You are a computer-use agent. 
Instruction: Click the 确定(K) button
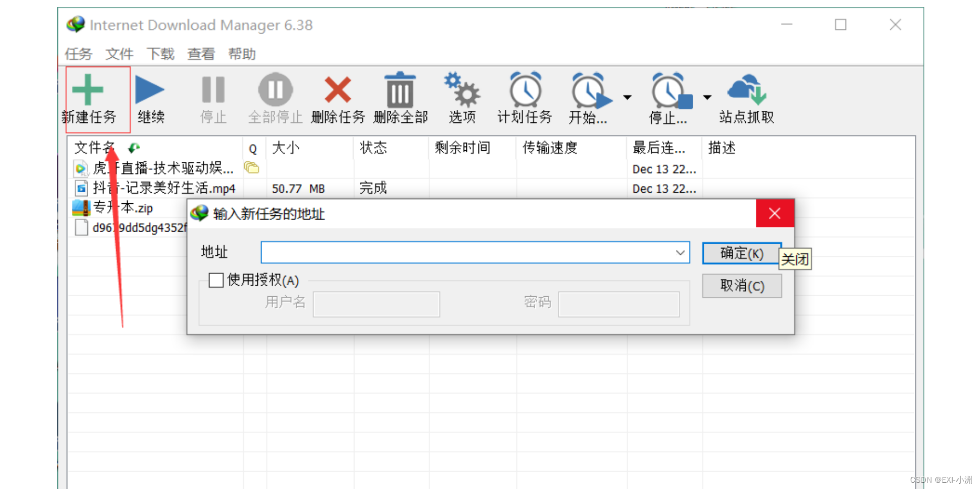742,253
